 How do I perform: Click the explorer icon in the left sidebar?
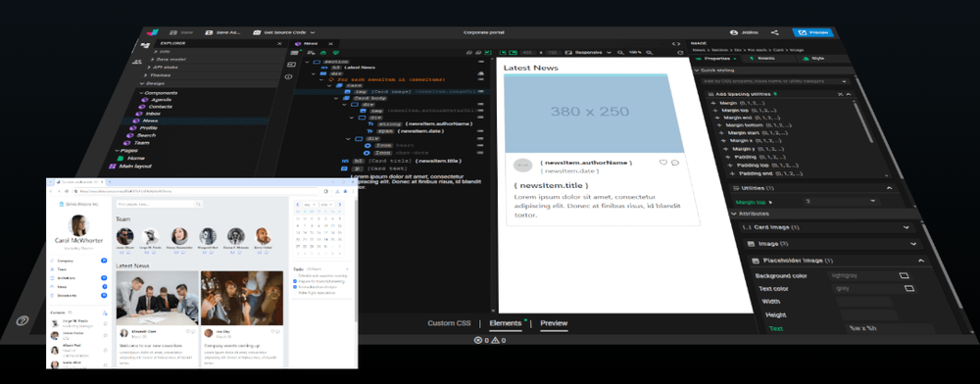coord(145,46)
